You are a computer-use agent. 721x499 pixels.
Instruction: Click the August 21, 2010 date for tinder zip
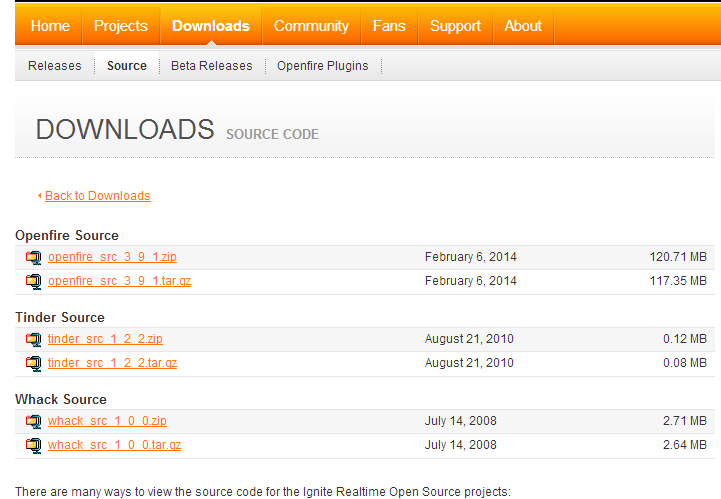coord(469,339)
